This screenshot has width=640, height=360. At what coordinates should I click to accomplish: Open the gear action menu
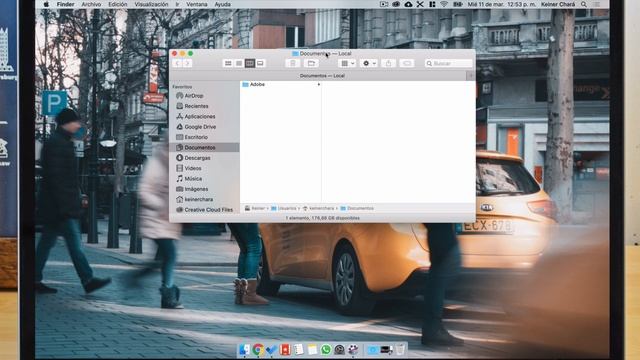(369, 63)
